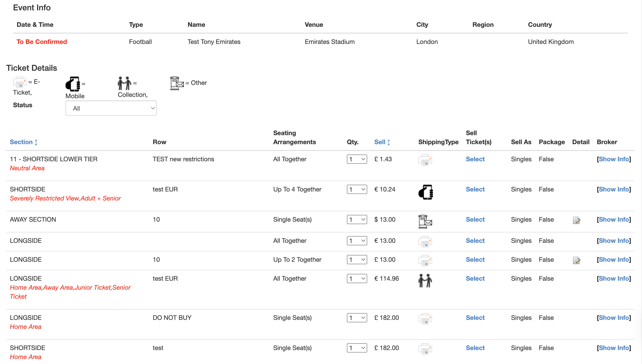
Task: Open detail note icon in AWAY SECTION row
Action: (576, 220)
